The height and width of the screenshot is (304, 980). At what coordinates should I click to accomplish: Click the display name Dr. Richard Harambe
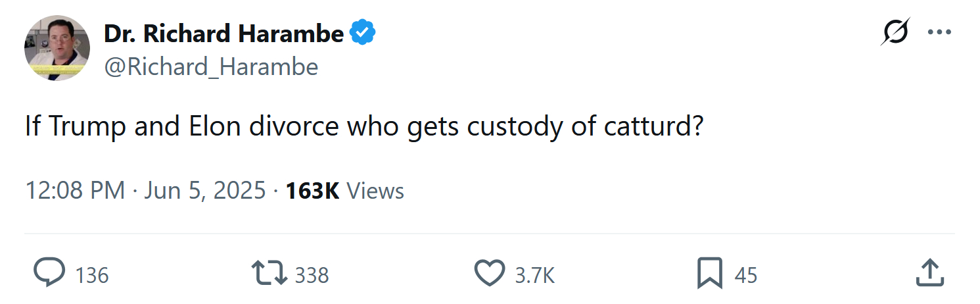pyautogui.click(x=223, y=34)
